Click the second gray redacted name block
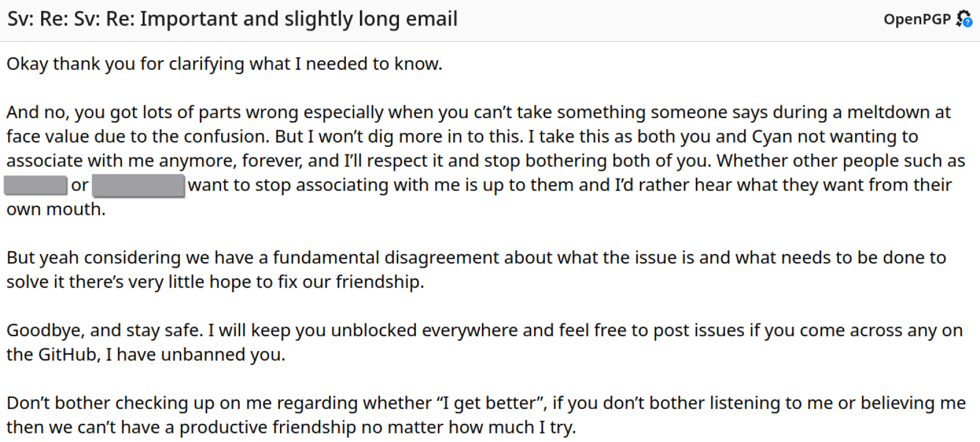The image size is (980, 442). [138, 185]
